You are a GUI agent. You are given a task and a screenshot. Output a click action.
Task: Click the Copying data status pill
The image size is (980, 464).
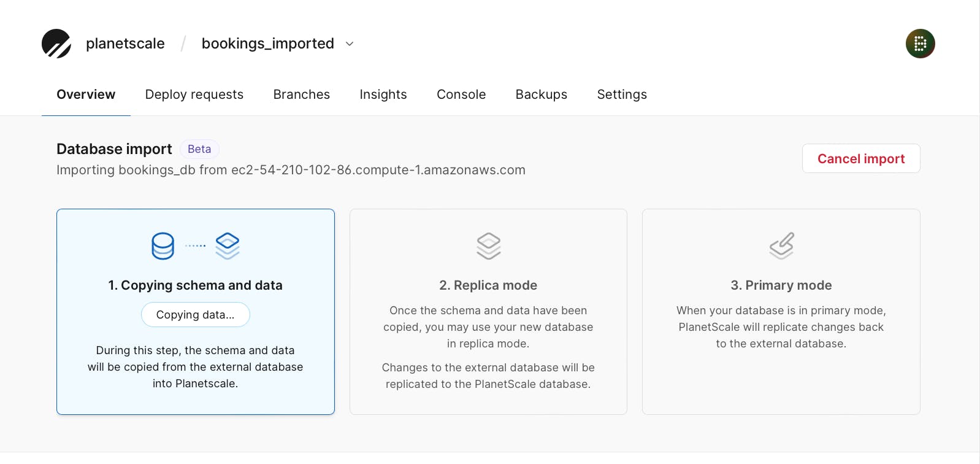pyautogui.click(x=196, y=315)
